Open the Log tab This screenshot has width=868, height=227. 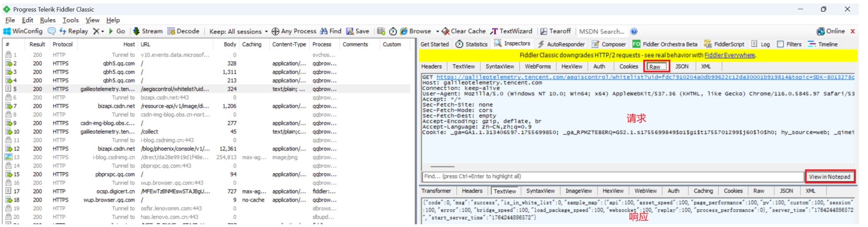[761, 44]
